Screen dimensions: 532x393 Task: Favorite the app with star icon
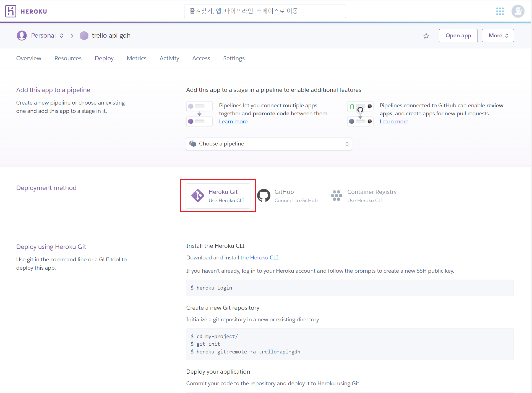(x=426, y=36)
